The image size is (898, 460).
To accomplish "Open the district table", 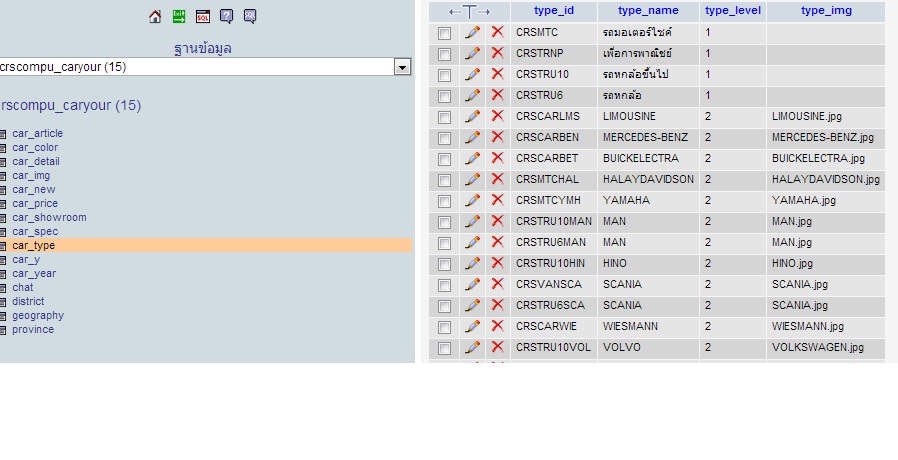I will [28, 301].
